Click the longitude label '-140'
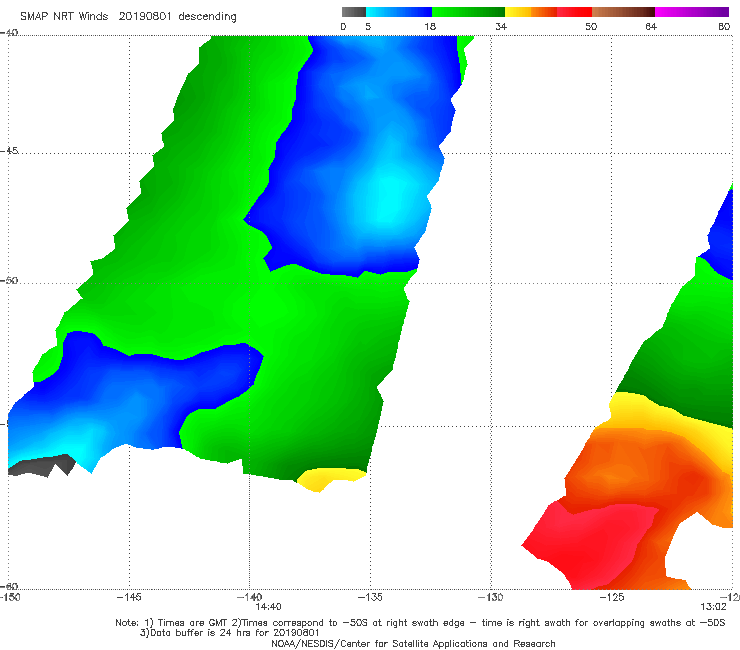The image size is (740, 650). click(x=250, y=597)
